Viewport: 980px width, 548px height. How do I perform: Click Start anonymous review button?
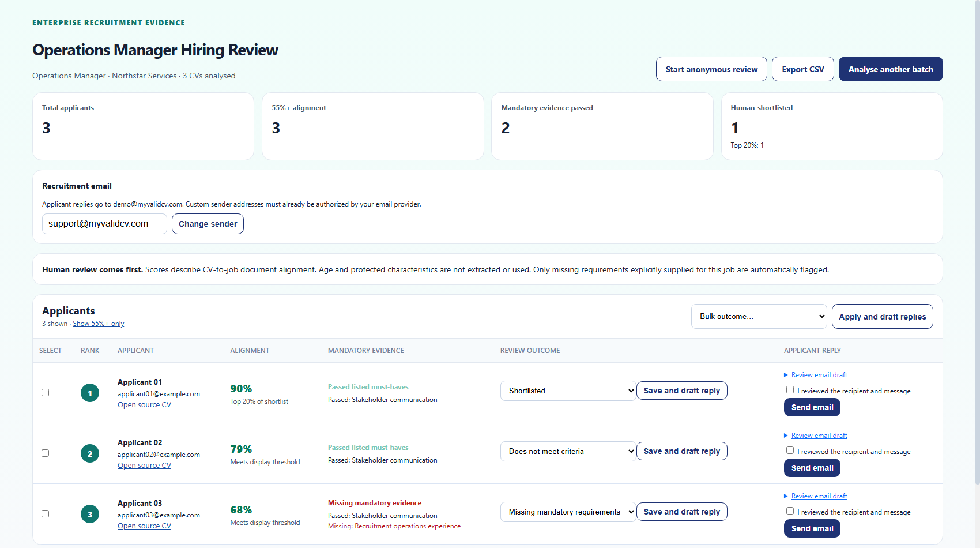coord(711,69)
